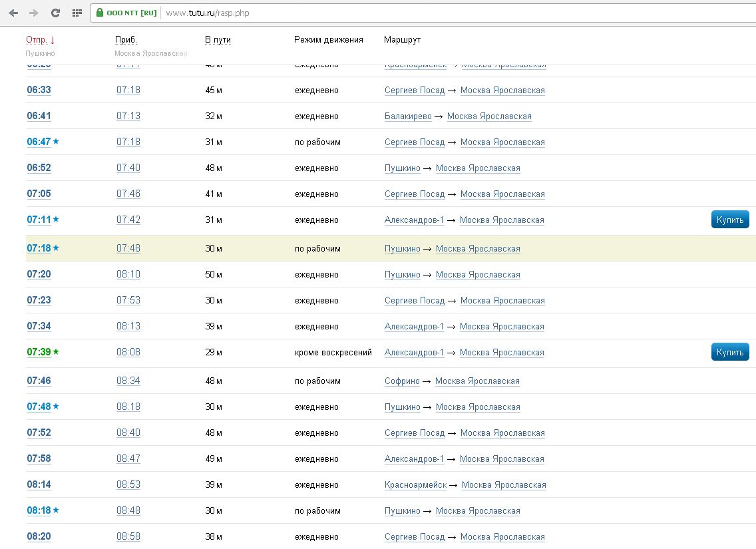The width and height of the screenshot is (756, 549).
Task: Open Москва Ярославская in the 08:20 row
Action: point(502,537)
